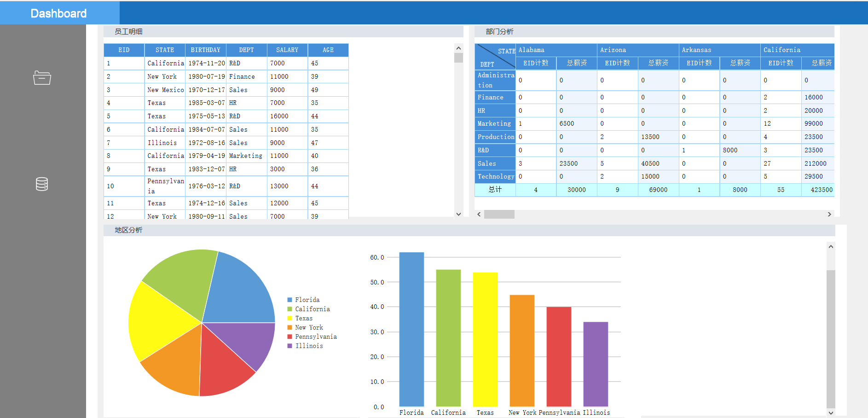This screenshot has width=868, height=418.
Task: Click right arrow of department table scrollbar
Action: (x=829, y=215)
